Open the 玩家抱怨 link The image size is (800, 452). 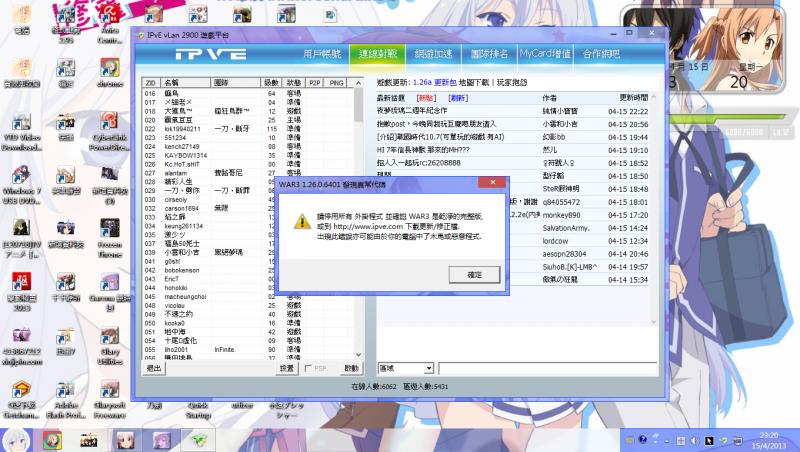[x=512, y=82]
